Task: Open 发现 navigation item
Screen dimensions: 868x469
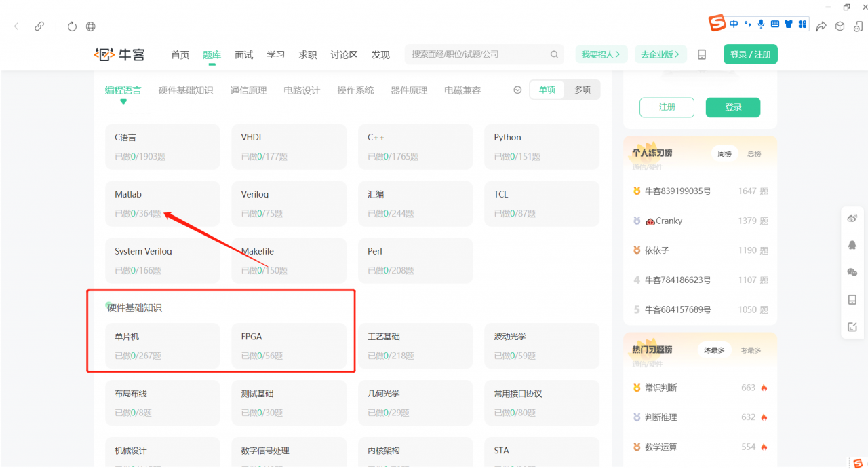Action: (x=380, y=55)
